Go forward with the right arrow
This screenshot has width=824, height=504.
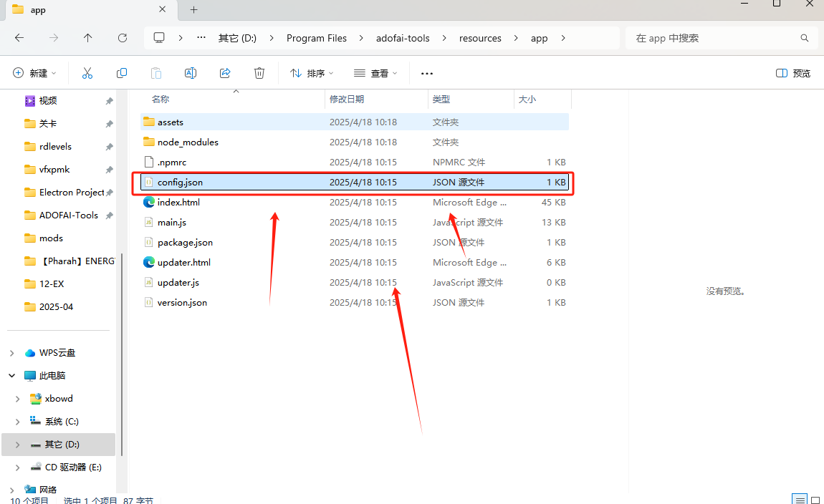(x=54, y=38)
